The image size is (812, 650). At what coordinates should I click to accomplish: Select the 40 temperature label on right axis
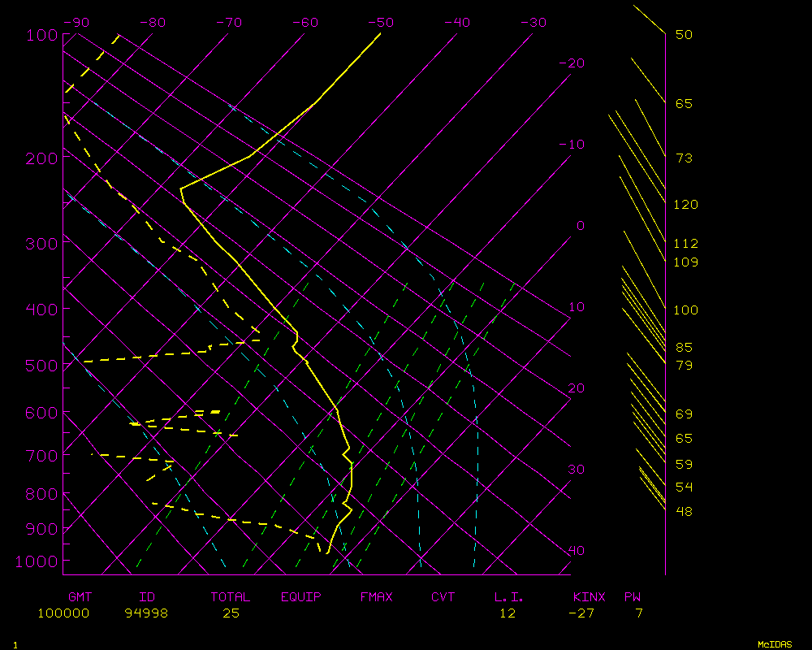576,551
